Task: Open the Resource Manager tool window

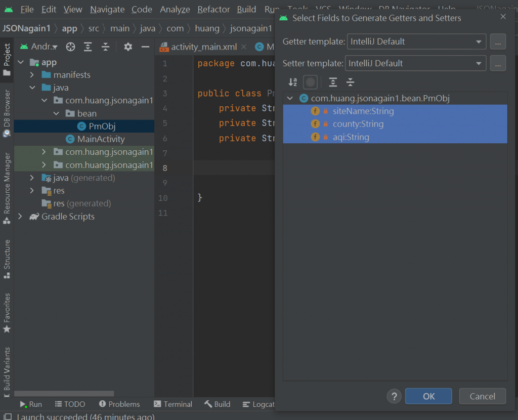Action: [7, 188]
